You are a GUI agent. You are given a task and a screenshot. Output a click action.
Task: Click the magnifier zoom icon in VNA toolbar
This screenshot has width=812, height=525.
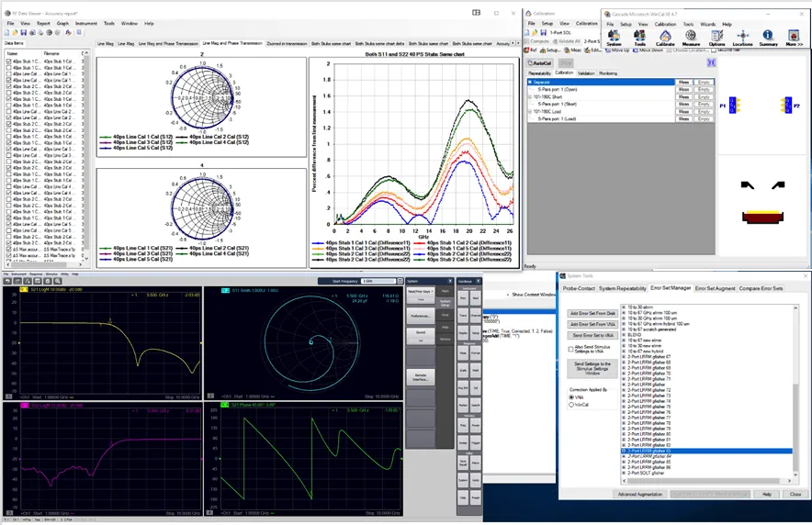pyautogui.click(x=58, y=281)
